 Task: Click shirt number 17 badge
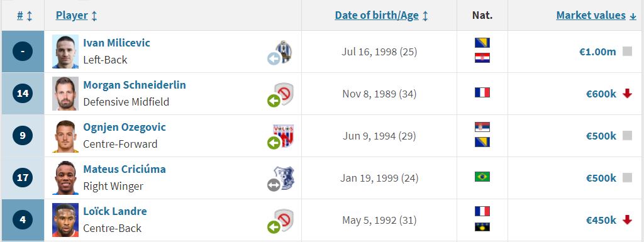pyautogui.click(x=23, y=178)
